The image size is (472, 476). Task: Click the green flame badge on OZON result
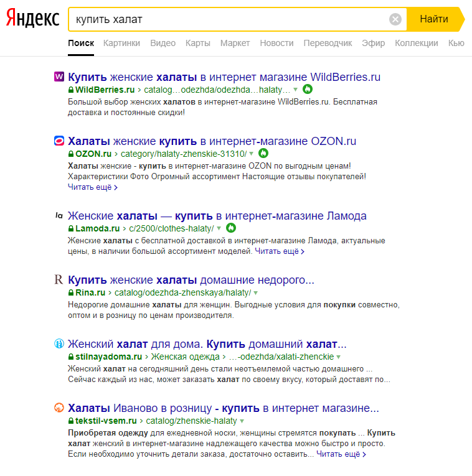coord(263,153)
